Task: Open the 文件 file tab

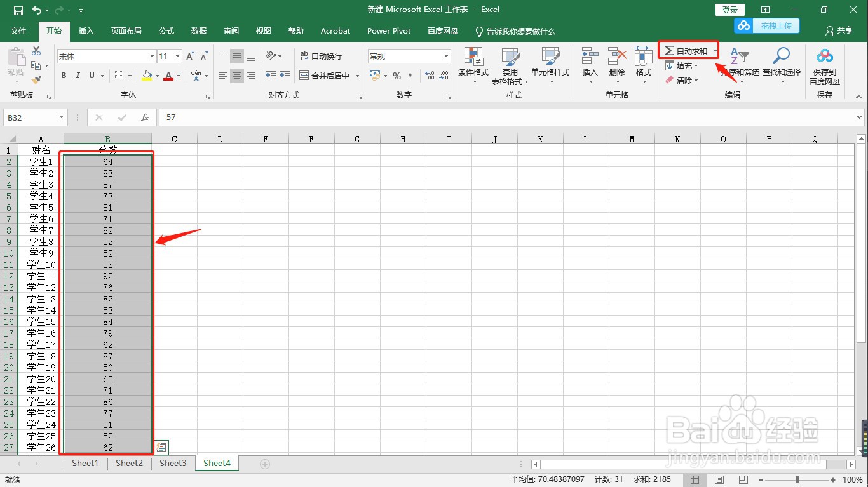Action: [x=18, y=31]
